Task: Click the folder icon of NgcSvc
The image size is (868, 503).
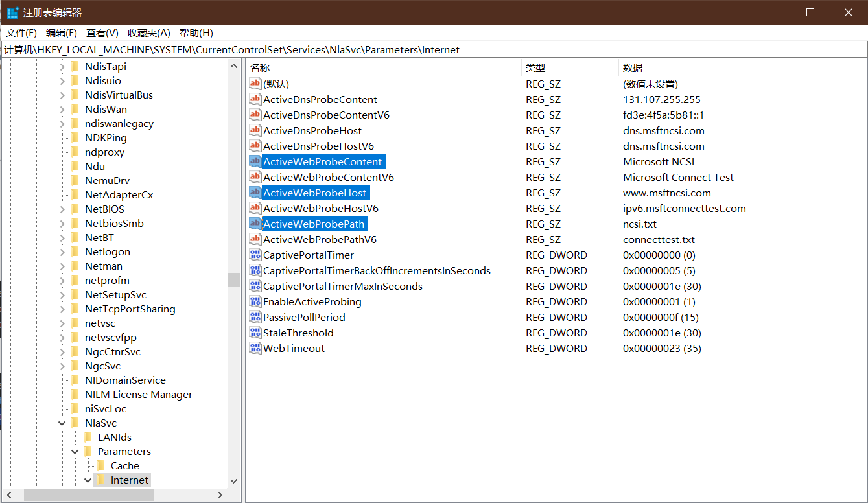Action: pyautogui.click(x=75, y=366)
